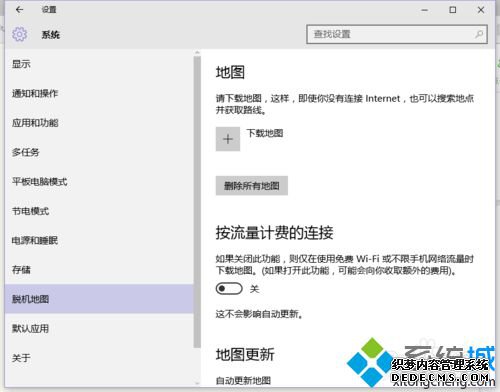This screenshot has height=392, width=500.
Task: Click the sidebar vertical scrollbar
Action: coord(197,202)
